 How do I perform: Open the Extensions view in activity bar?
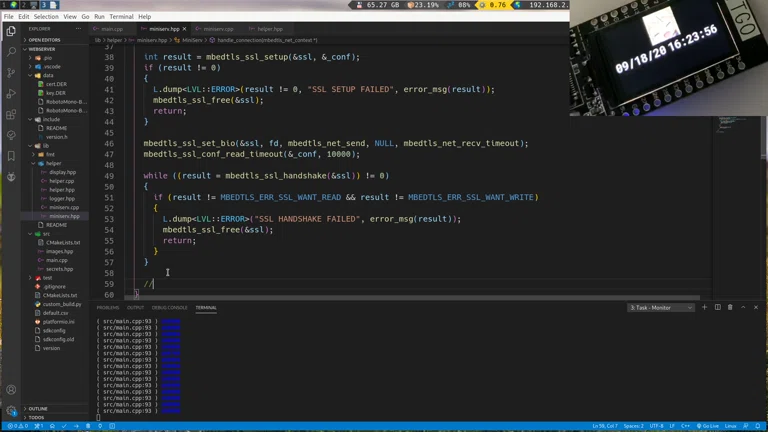[x=11, y=114]
